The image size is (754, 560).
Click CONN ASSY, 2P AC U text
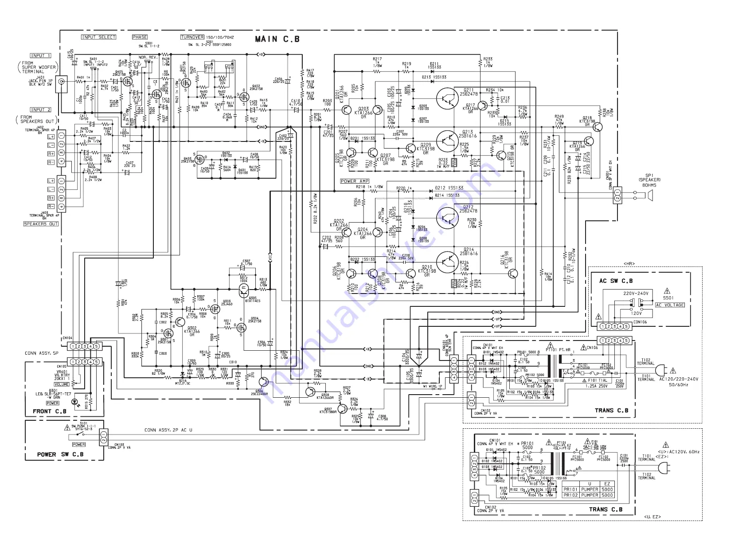[168, 430]
